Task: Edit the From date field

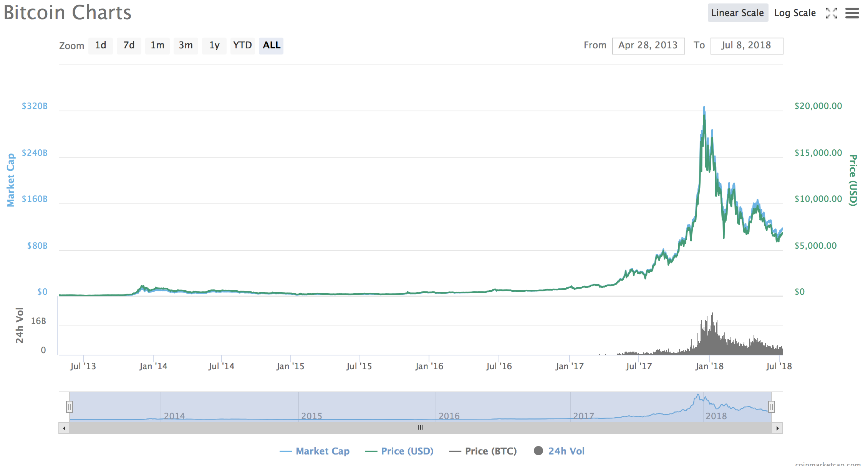Action: (648, 46)
